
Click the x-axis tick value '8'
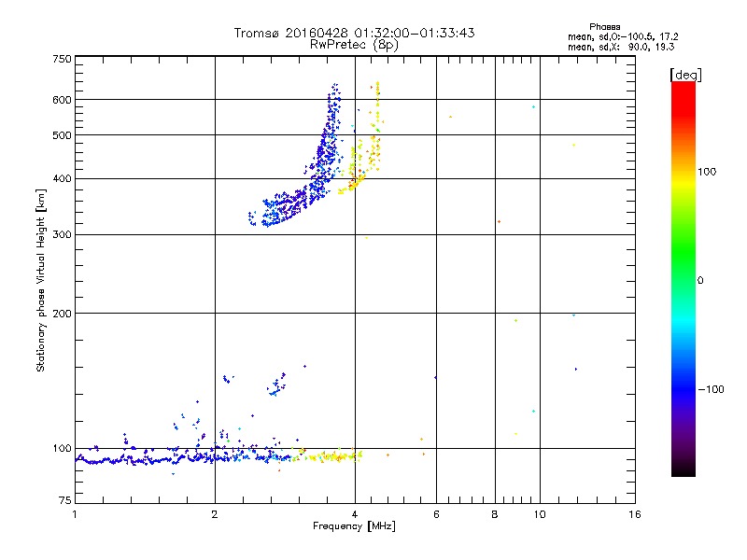(495, 514)
